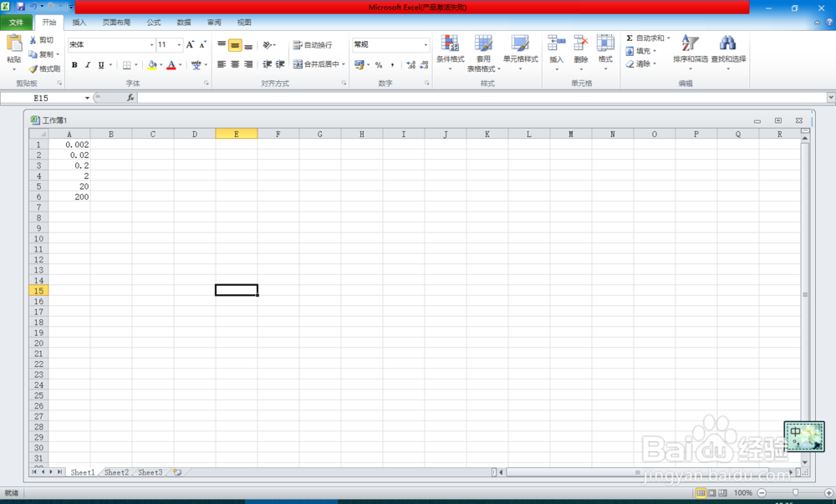Switch to the Page Layout (页面布局) tab

[116, 23]
